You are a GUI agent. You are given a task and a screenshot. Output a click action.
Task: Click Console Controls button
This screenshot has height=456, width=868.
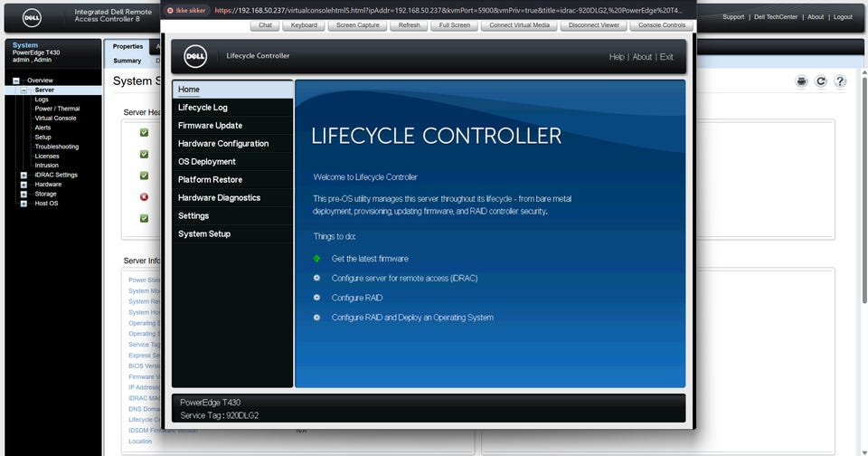tap(662, 25)
